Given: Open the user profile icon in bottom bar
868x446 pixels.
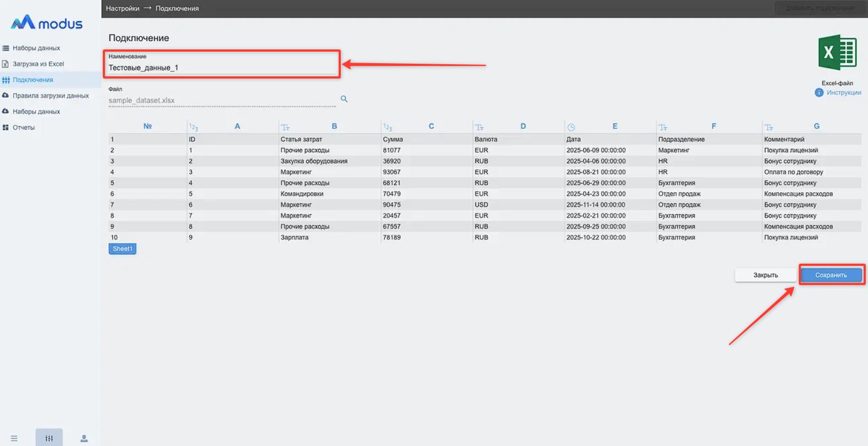Looking at the screenshot, I should coord(84,438).
